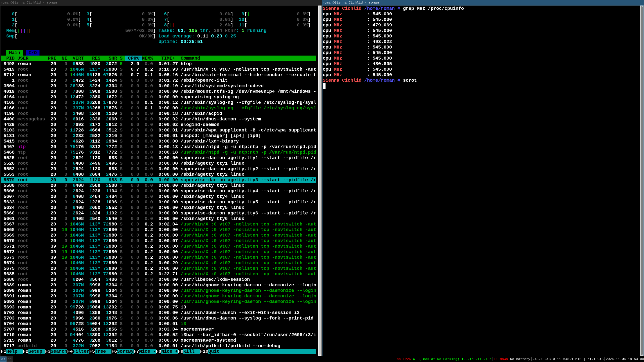Select the xscreensaver-systemd process row
This screenshot has width=644, height=362.
pos(158,340)
